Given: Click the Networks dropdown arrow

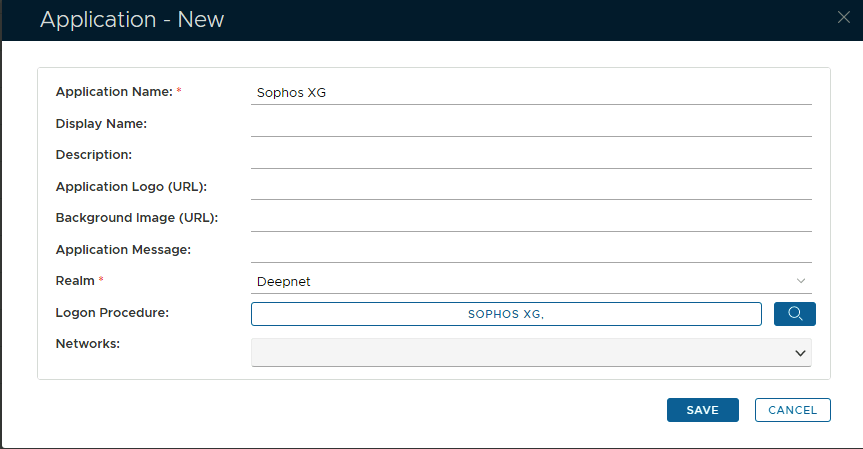Looking at the screenshot, I should (800, 353).
